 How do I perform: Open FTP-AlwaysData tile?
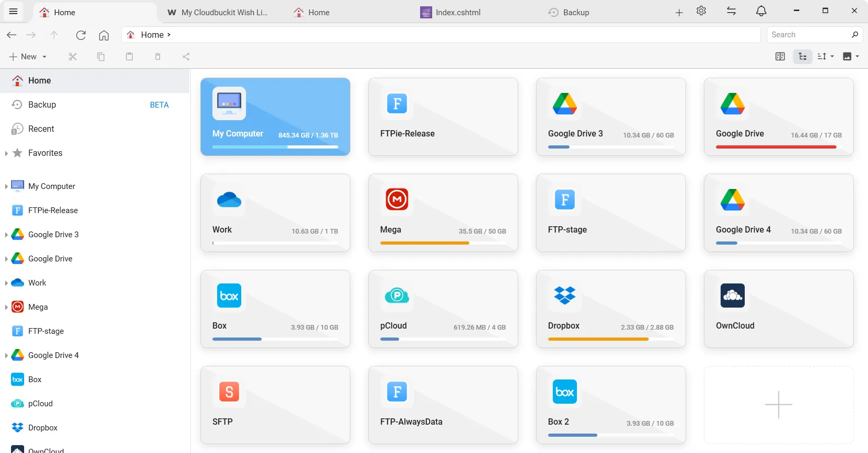pyautogui.click(x=443, y=405)
